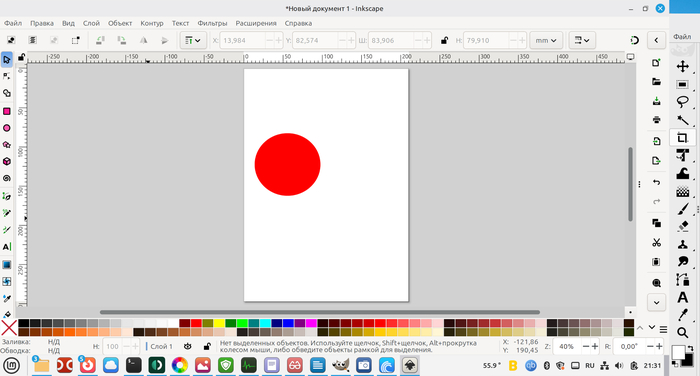
Task: Select Inkscape's Text tool
Action: (7, 246)
